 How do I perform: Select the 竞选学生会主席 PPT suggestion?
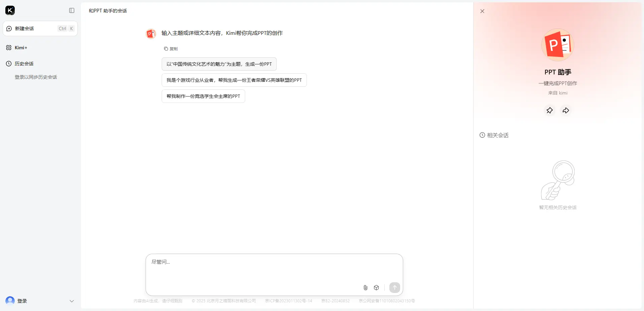(203, 96)
